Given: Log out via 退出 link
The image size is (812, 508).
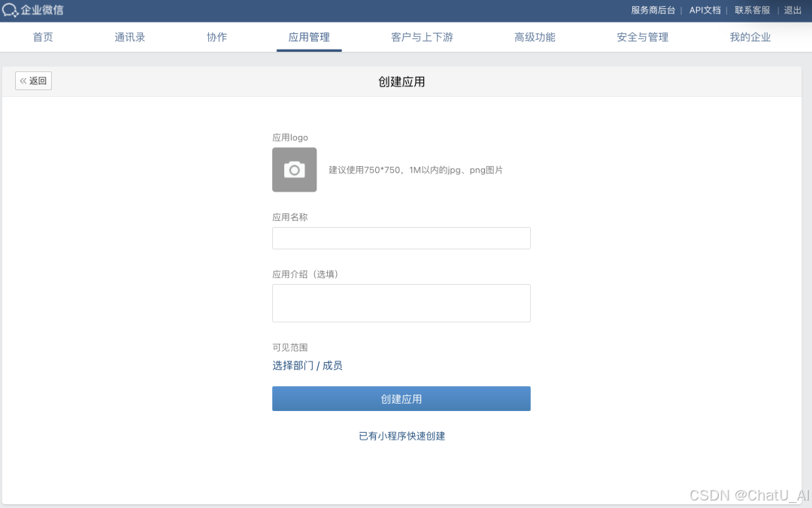Looking at the screenshot, I should pyautogui.click(x=792, y=11).
